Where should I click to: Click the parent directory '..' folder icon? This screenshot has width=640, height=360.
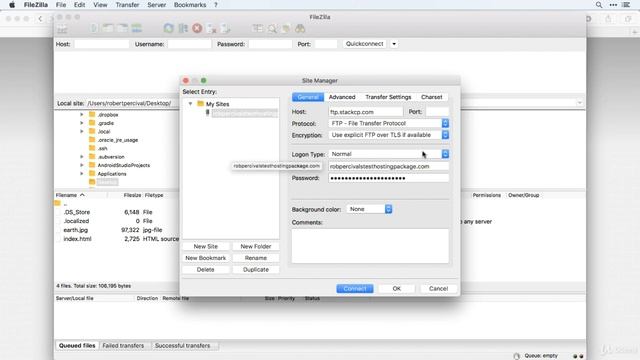(x=58, y=203)
